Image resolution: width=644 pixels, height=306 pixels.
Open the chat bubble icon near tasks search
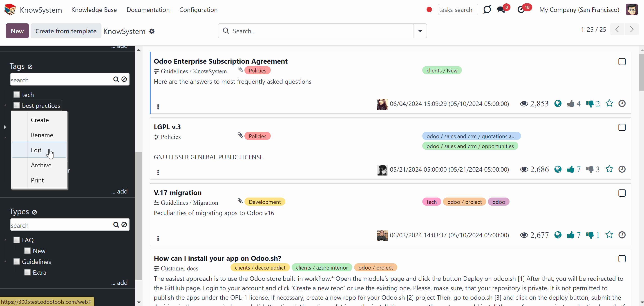click(487, 9)
